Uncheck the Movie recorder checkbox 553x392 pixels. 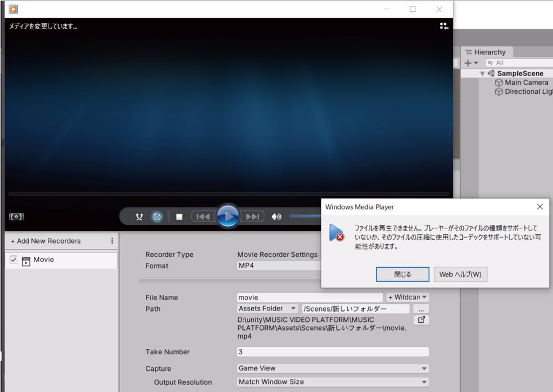pos(14,260)
